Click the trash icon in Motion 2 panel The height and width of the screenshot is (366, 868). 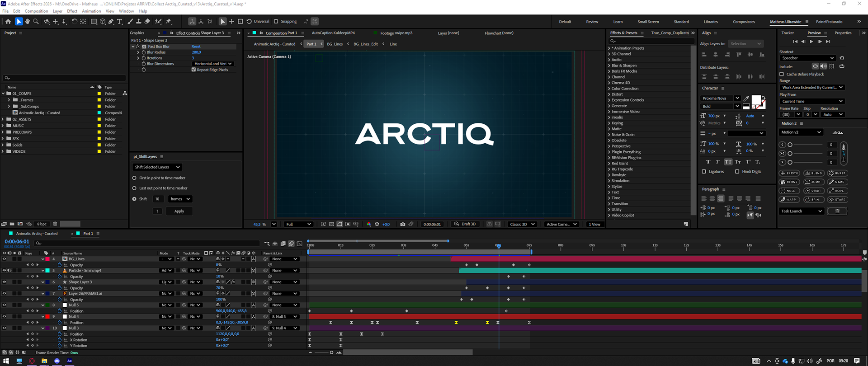pos(837,211)
